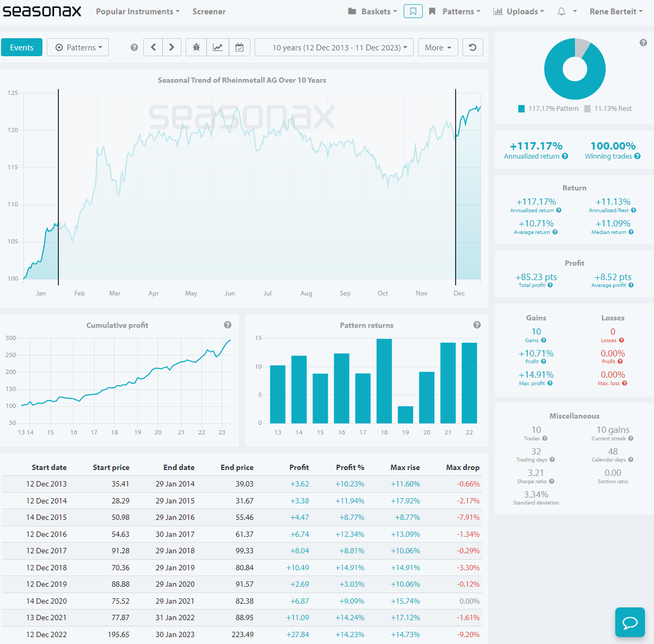The image size is (654, 644).
Task: Open the 10 years date range dropdown
Action: point(334,47)
